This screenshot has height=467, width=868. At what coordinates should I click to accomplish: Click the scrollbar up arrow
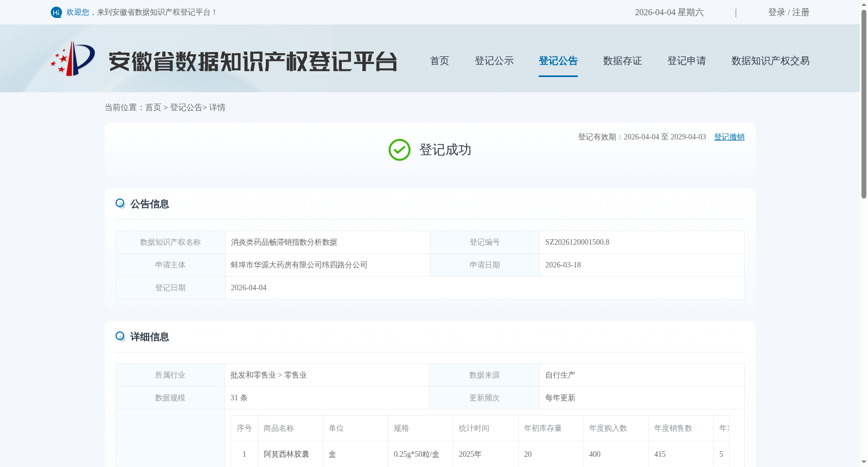pyautogui.click(x=864, y=4)
